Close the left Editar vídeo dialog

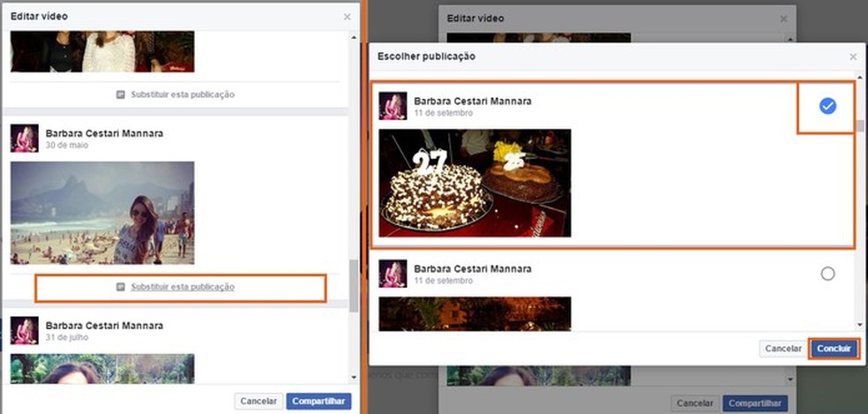coord(347,17)
